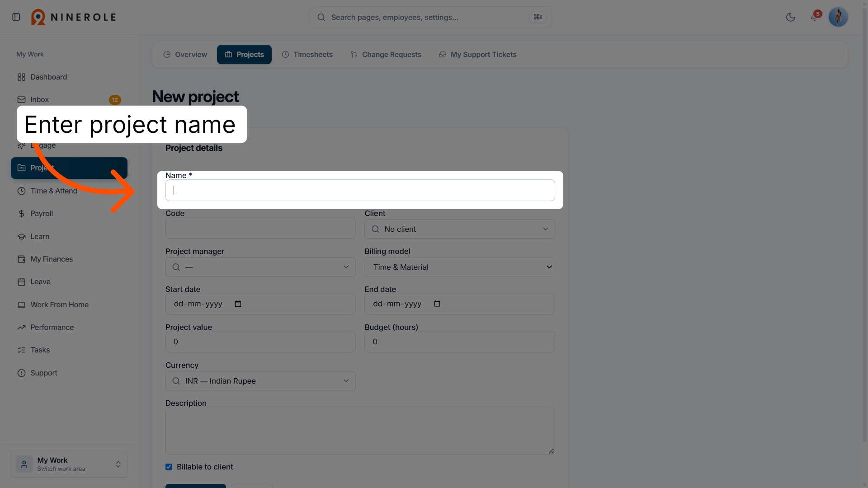
Task: Open Dashboard in the sidebar
Action: click(69, 77)
